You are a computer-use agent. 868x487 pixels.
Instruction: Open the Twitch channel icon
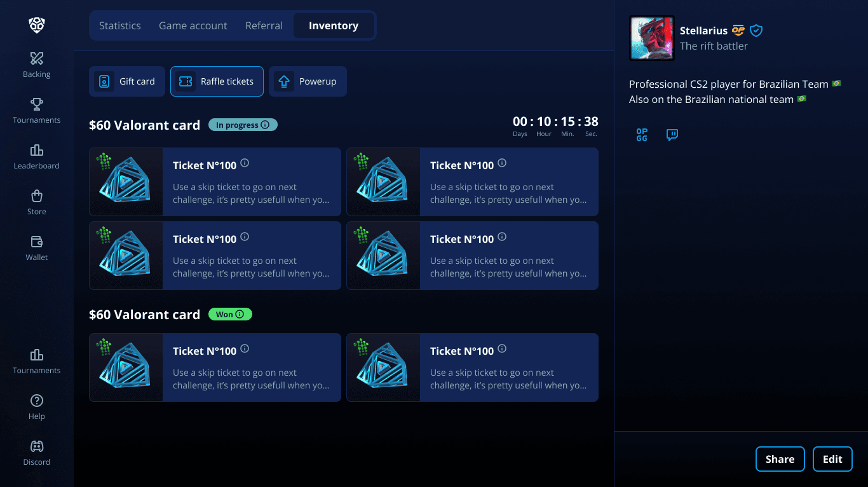[672, 135]
